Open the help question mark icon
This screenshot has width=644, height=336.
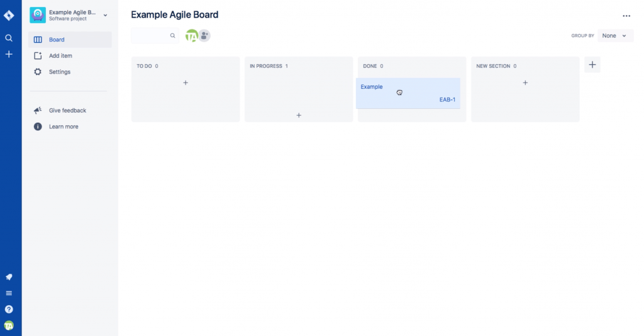9,310
